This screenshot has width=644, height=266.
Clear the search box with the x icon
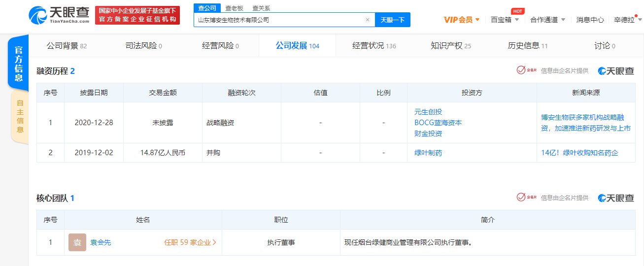(367, 20)
